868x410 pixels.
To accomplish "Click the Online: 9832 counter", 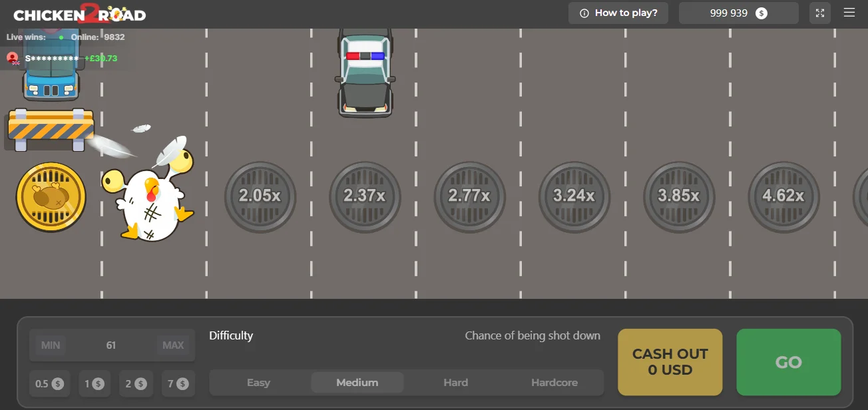I will (x=98, y=37).
